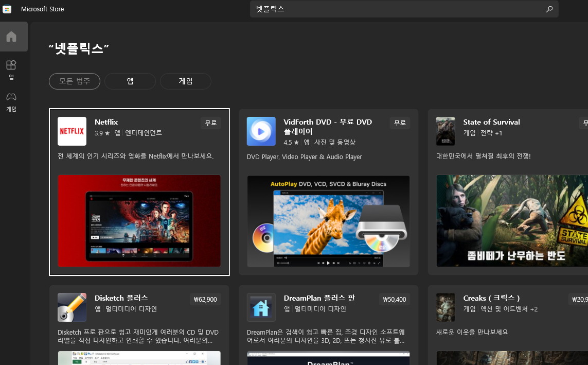Screen dimensions: 588x365
Task: Open the Disketch 플러스 title
Action: 121,298
